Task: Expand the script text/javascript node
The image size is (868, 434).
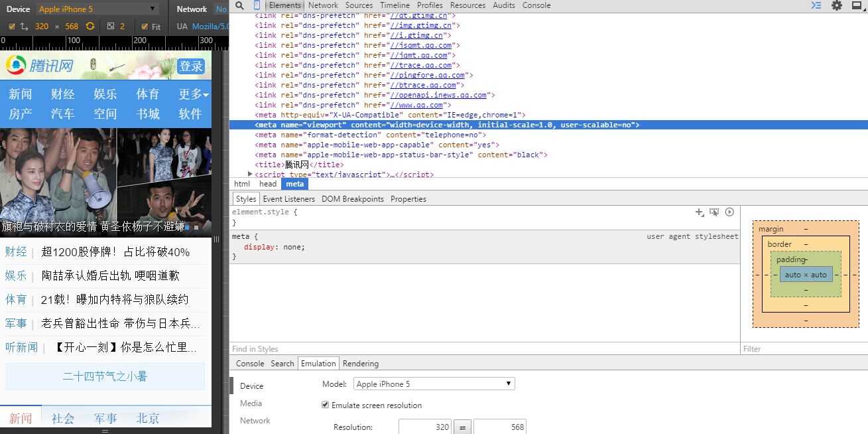Action: [250, 174]
